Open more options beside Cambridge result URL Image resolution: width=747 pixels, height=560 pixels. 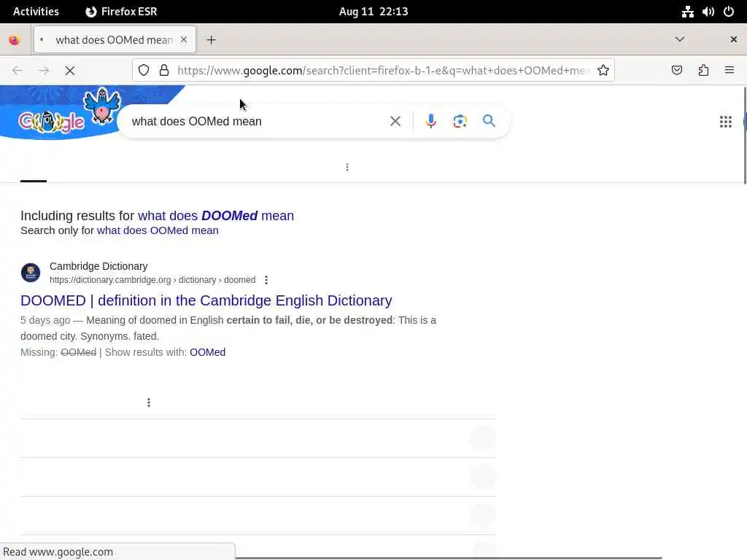tap(266, 280)
